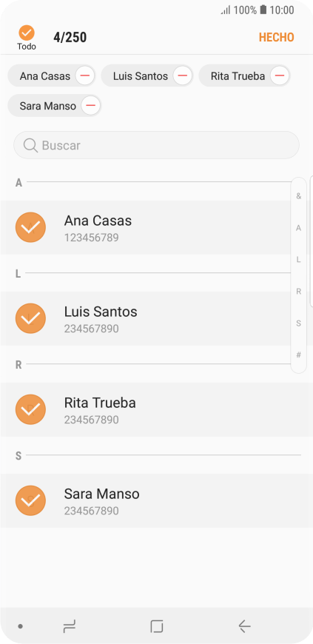
Task: Uncheck the Rita Trueba contact checkbox
Action: click(x=30, y=409)
